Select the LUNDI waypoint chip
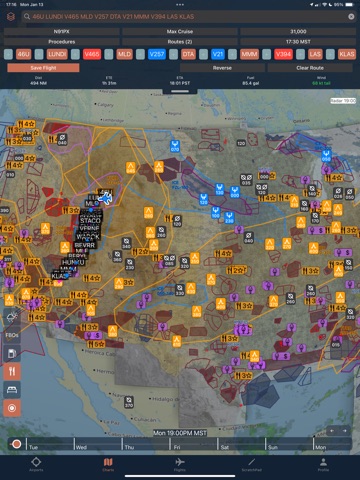Screen dimensions: 360x480 click(x=57, y=54)
